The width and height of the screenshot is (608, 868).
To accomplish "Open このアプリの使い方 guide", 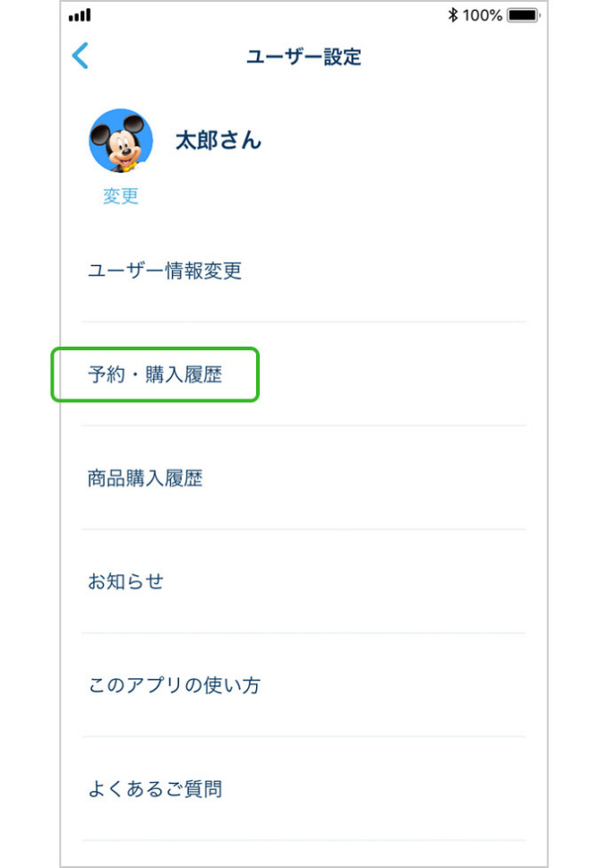I will coord(174,684).
